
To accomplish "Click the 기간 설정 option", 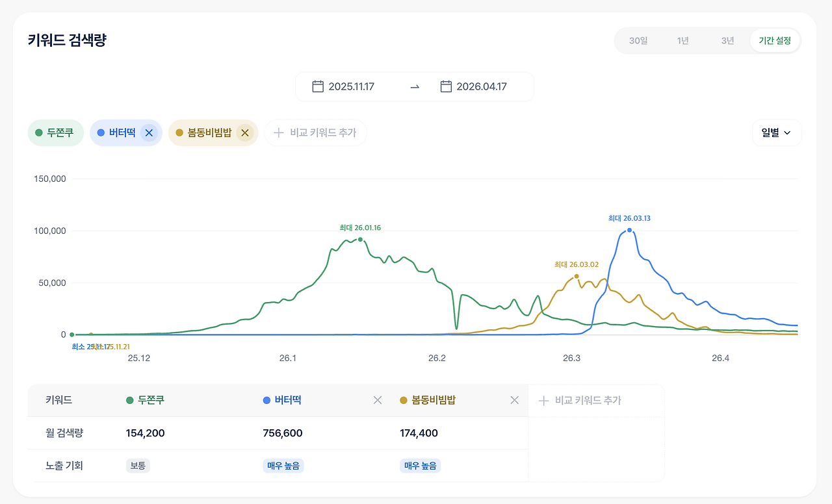I will point(775,40).
